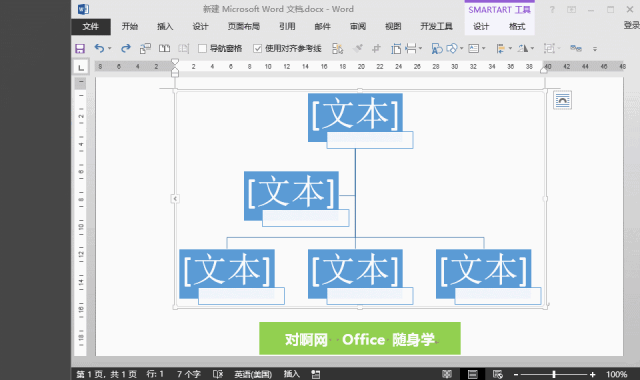Image resolution: width=640 pixels, height=380 pixels.
Task: Click the proofing check icon in status bar
Action: click(218, 374)
